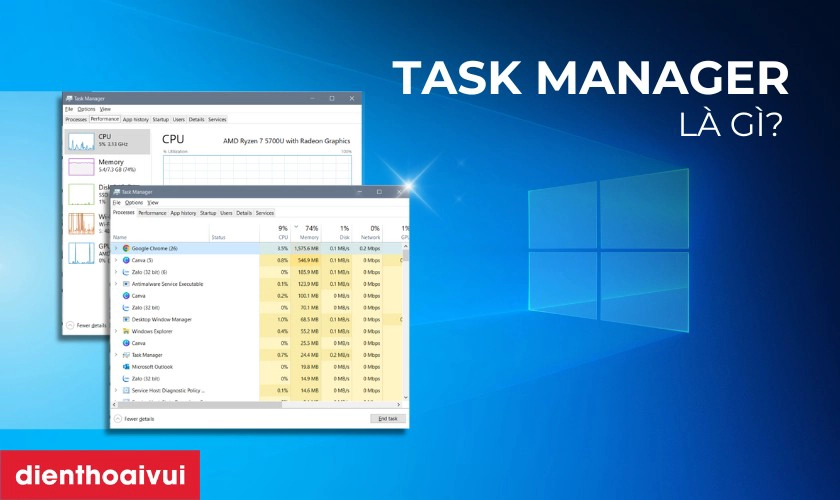
Task: Click the Service Host Diagnostic Policy icon
Action: (126, 390)
